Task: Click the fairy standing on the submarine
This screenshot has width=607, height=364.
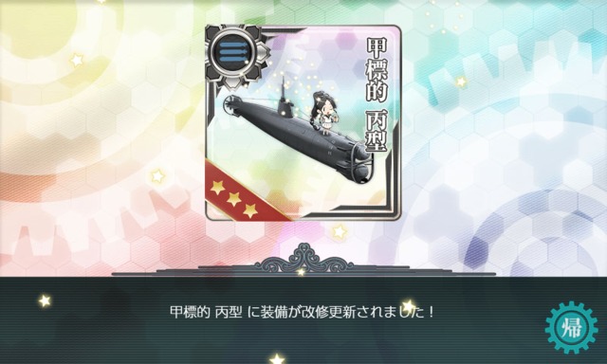Action: pyautogui.click(x=323, y=113)
